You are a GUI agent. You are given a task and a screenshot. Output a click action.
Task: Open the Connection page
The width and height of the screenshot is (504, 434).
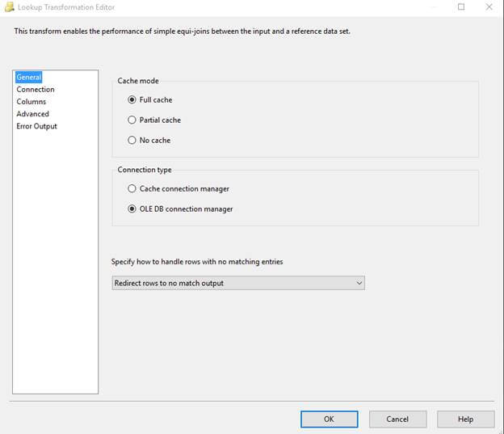coord(36,90)
